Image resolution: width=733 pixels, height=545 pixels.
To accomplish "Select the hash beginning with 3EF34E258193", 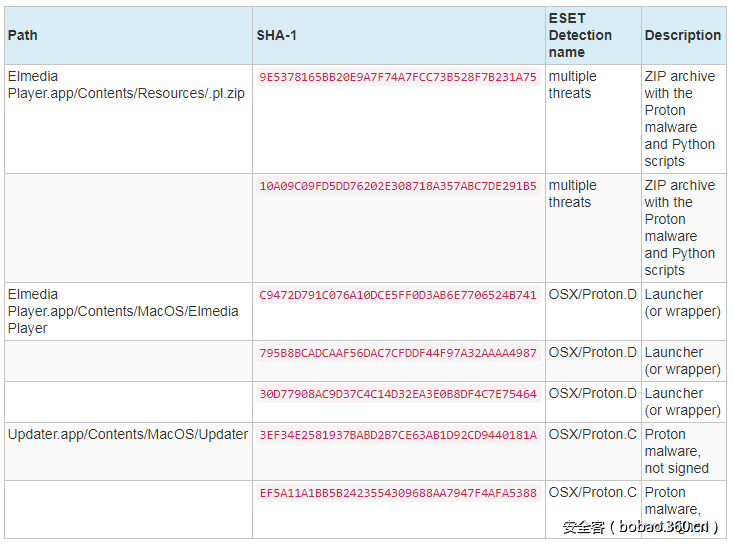I will (x=398, y=435).
